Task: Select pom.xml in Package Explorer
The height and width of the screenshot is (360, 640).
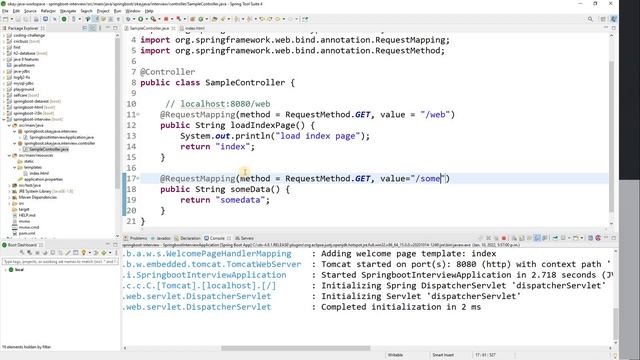Action: (27, 233)
